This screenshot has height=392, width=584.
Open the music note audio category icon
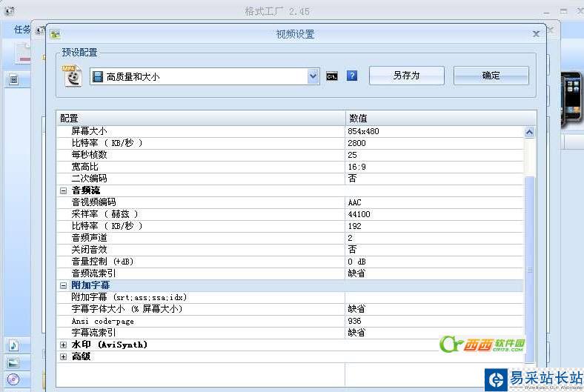coord(13,345)
